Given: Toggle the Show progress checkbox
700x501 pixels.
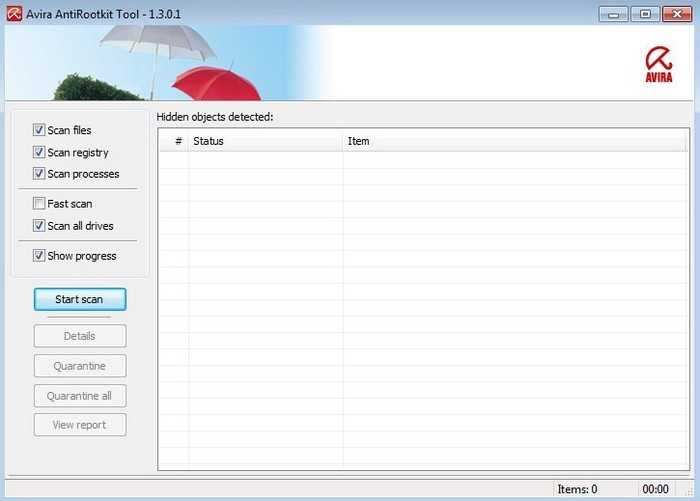Looking at the screenshot, I should (x=39, y=255).
